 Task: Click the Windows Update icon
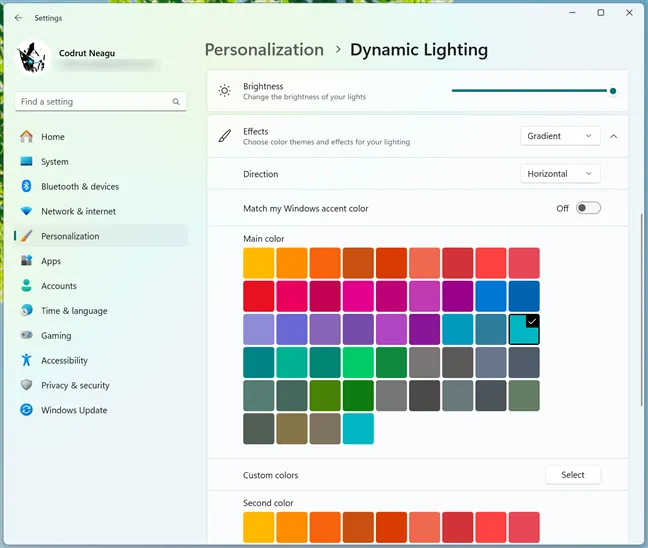coord(26,410)
